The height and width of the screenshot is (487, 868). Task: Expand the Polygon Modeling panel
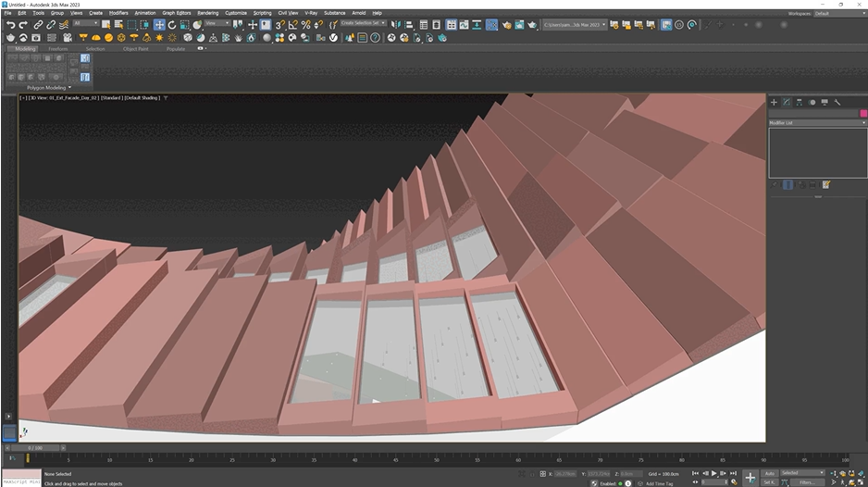pyautogui.click(x=48, y=87)
